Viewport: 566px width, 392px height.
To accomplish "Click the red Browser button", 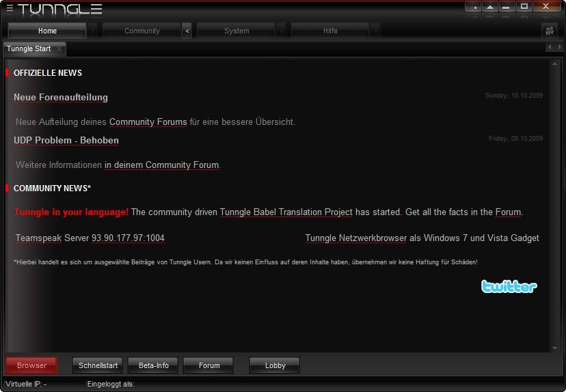I will [31, 365].
